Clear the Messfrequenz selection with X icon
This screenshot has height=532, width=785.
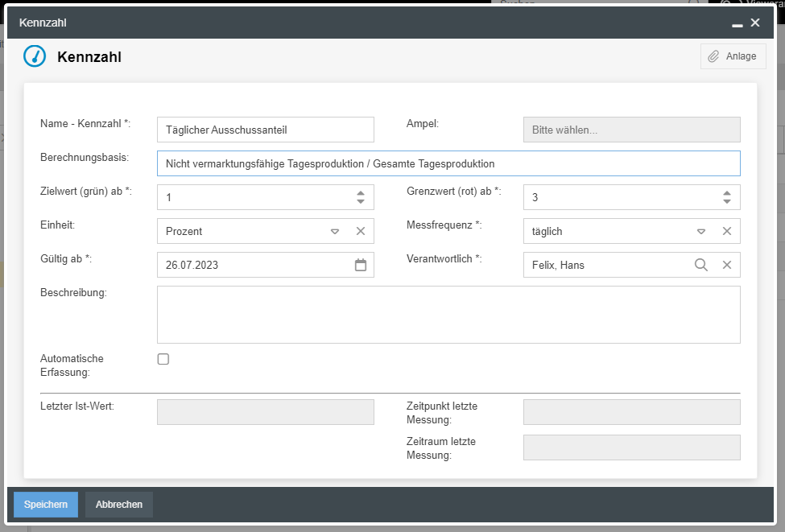click(726, 231)
